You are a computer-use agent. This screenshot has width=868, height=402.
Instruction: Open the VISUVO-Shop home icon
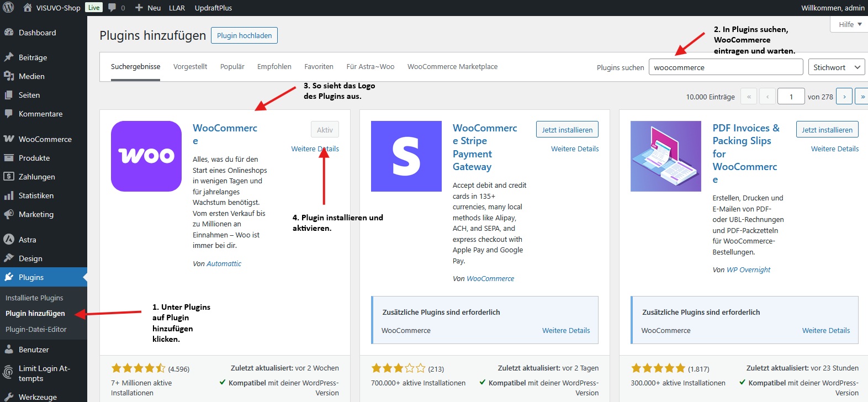27,8
